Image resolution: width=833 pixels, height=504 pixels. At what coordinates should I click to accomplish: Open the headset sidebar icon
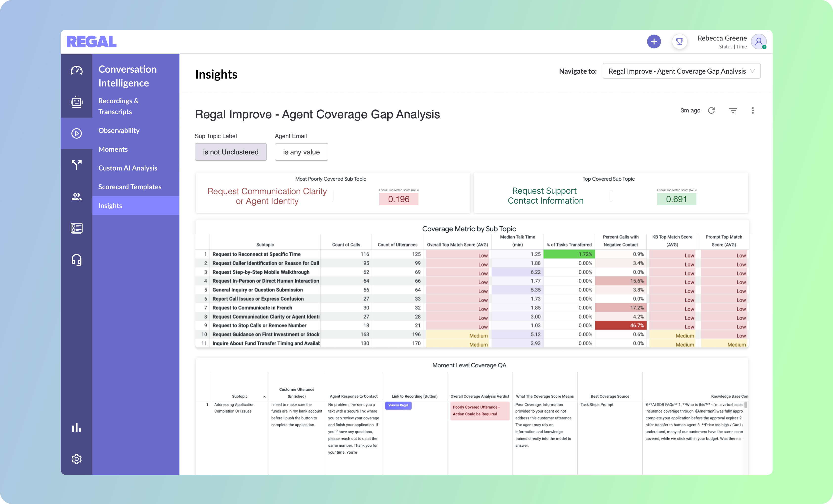tap(76, 260)
